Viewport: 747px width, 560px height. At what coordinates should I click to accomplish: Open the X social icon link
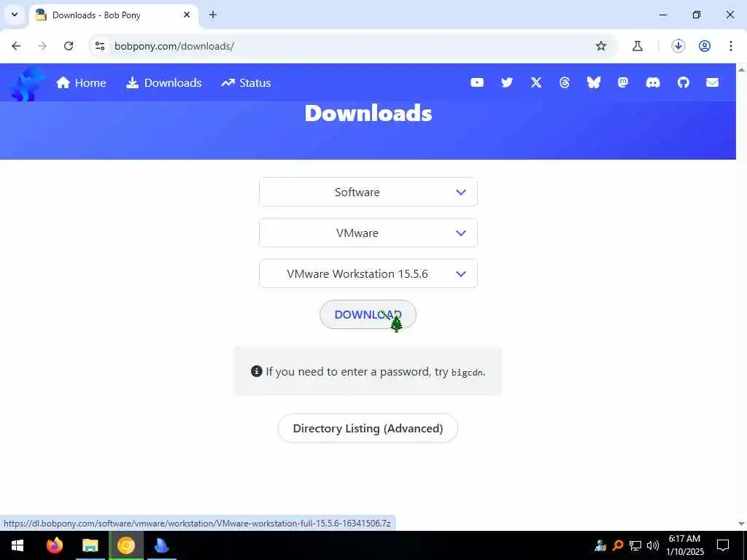pos(536,83)
